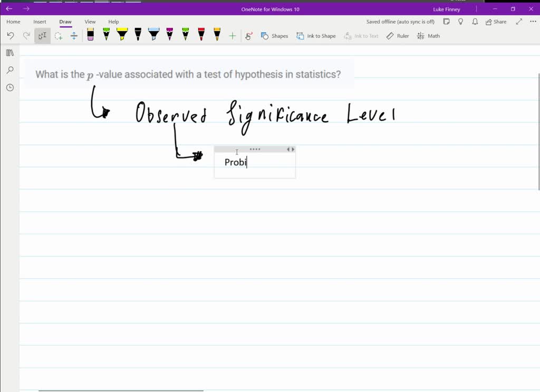
Task: Open the Shapes dropdown gallery
Action: point(274,36)
